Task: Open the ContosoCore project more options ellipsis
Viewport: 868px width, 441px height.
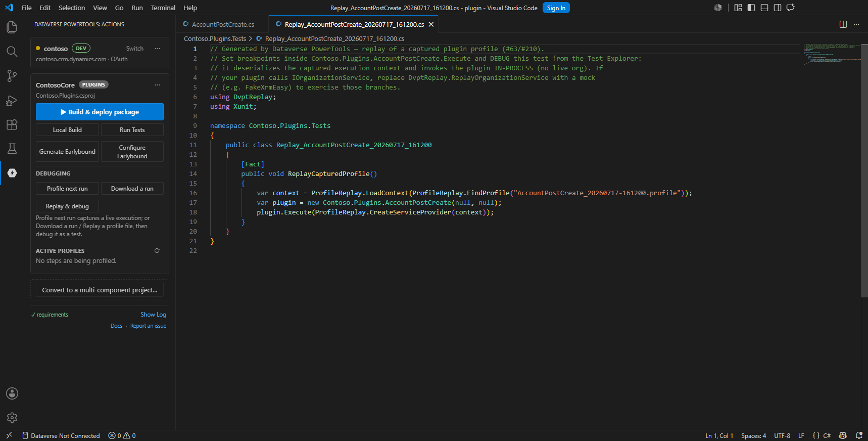Action: click(x=157, y=85)
